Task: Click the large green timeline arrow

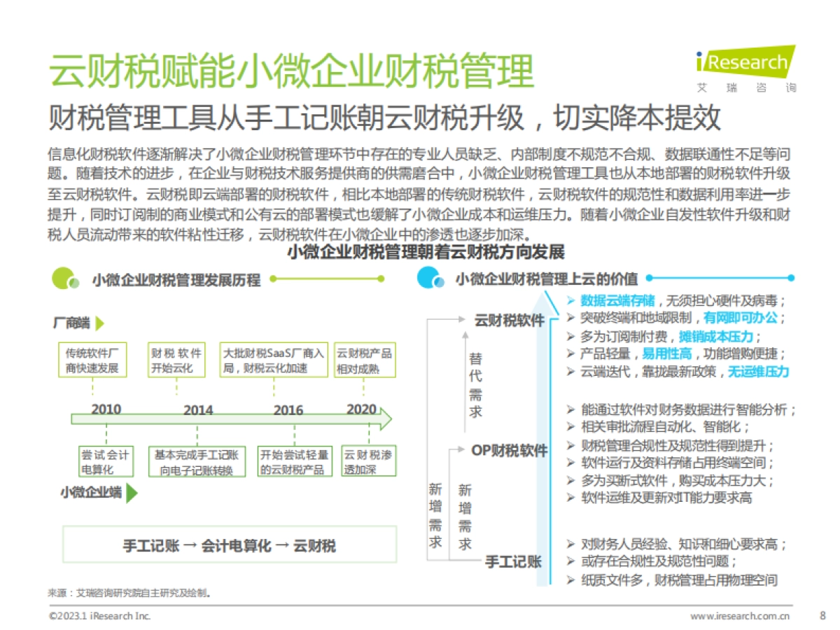Action: (x=231, y=421)
